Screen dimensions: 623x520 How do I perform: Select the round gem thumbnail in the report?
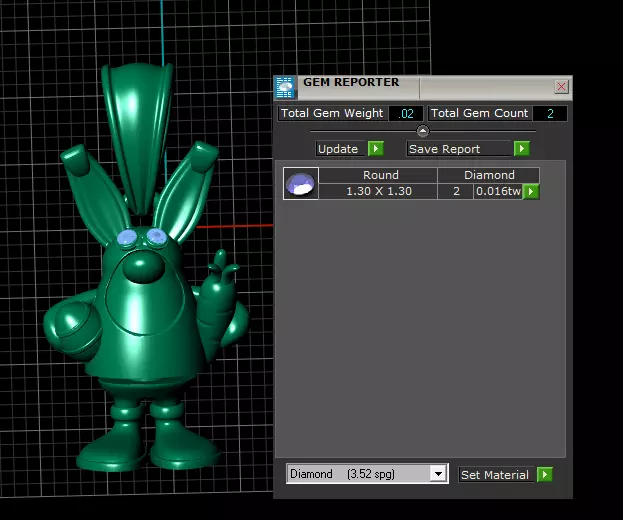pyautogui.click(x=301, y=184)
